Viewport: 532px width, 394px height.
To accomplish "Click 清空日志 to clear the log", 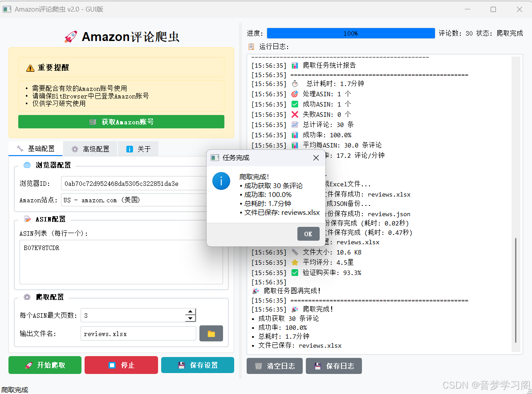I will (x=274, y=365).
